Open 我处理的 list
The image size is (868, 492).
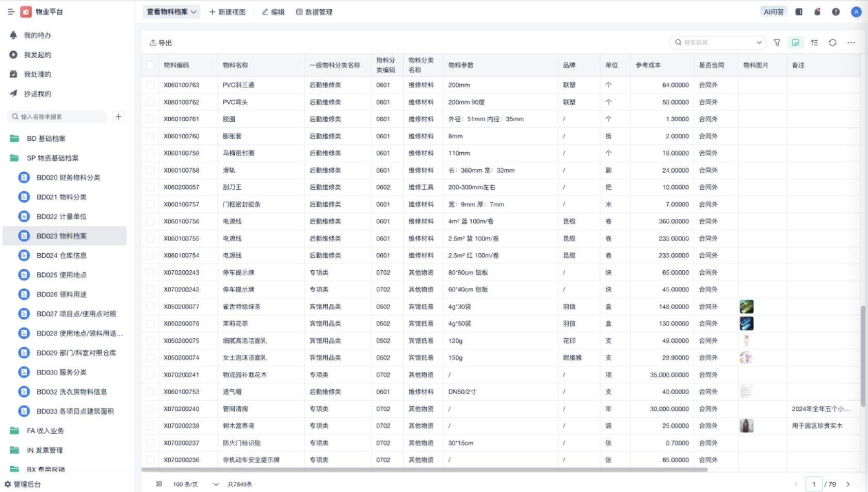click(x=38, y=74)
